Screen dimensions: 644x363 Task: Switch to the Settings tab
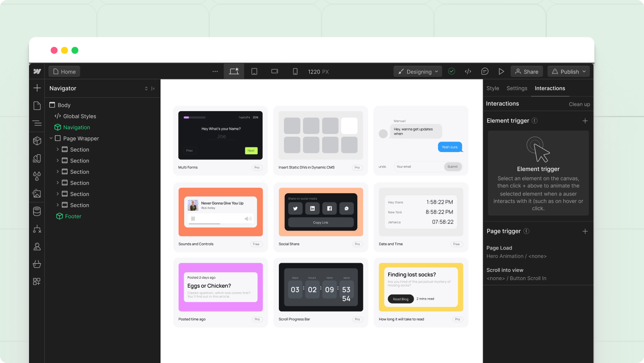(517, 88)
